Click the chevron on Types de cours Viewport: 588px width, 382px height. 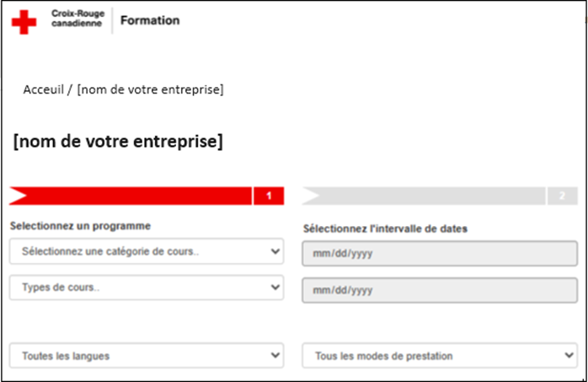275,287
